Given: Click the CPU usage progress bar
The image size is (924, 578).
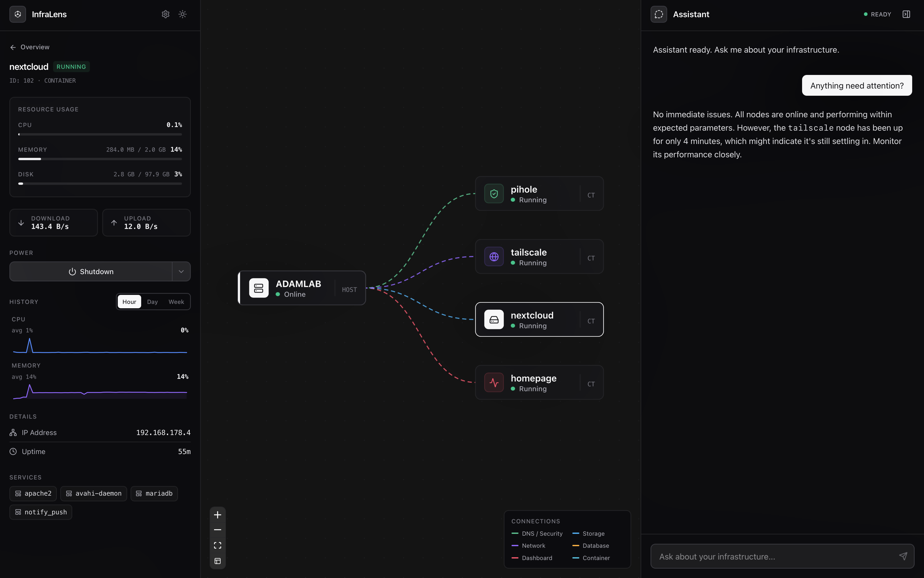Looking at the screenshot, I should [x=100, y=134].
